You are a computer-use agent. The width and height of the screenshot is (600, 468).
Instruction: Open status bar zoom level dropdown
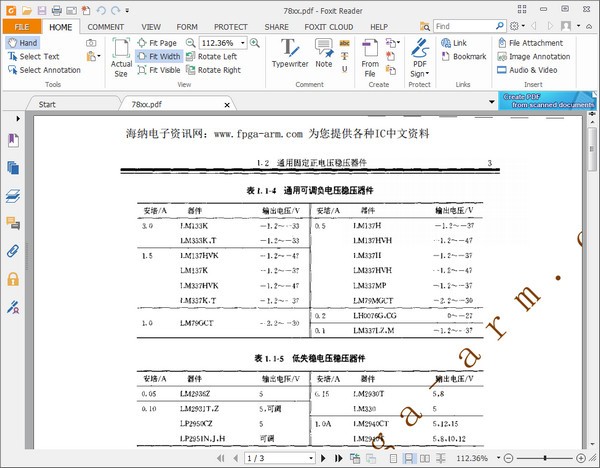tap(497, 458)
